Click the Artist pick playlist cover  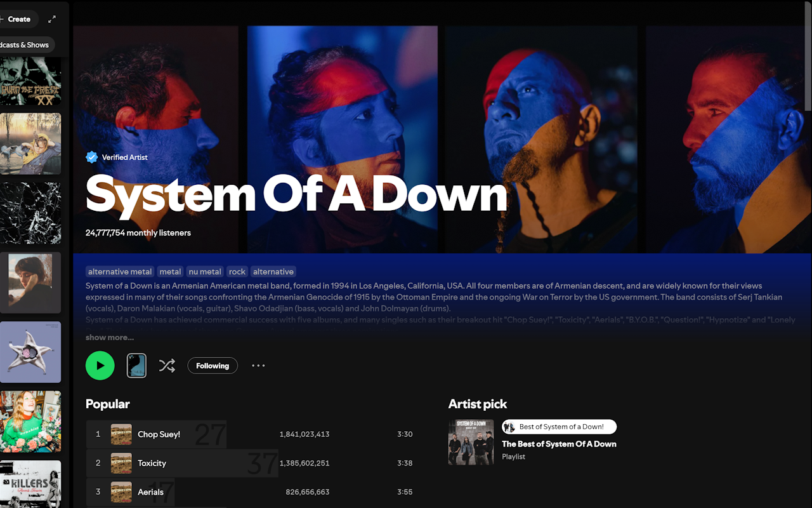coord(471,442)
